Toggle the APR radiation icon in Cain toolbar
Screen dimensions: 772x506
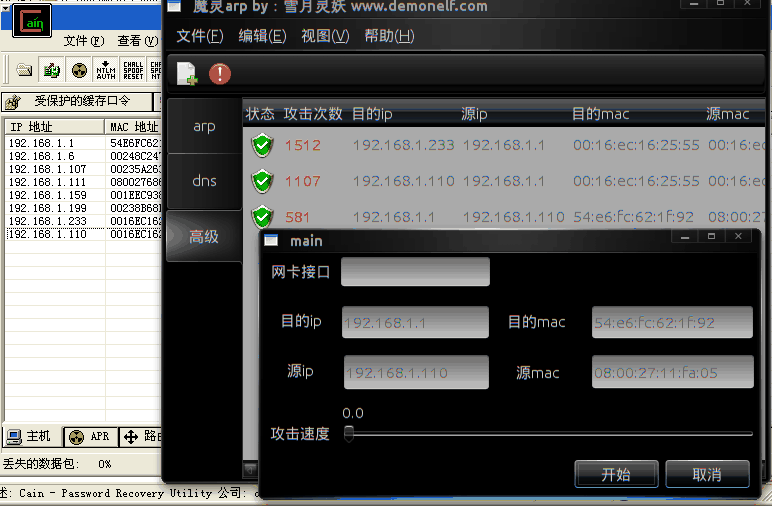[79, 70]
